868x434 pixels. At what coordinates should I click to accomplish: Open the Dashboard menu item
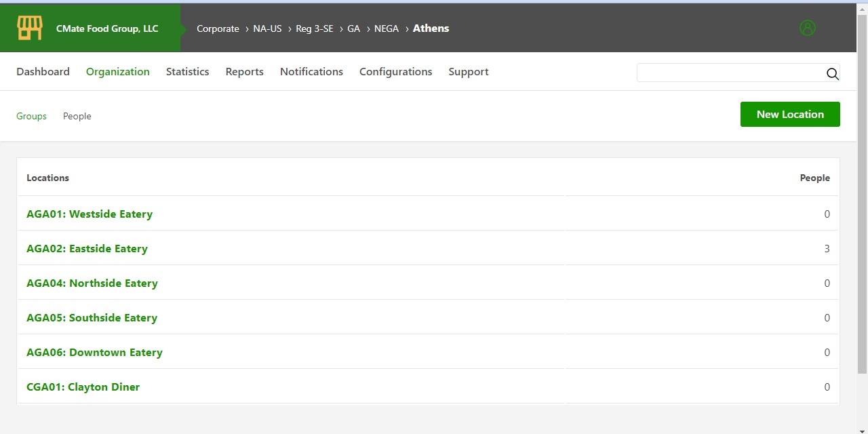coord(43,72)
